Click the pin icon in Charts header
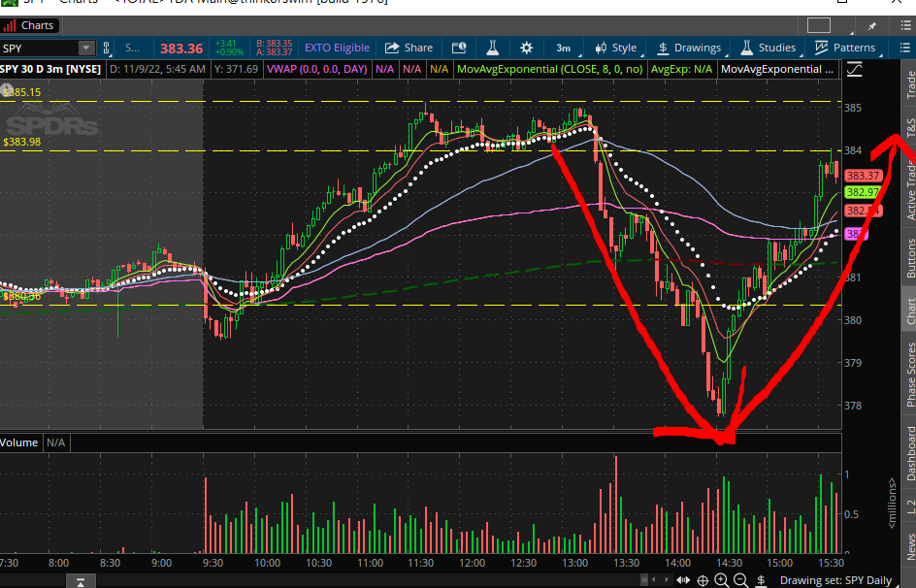The width and height of the screenshot is (916, 588). coord(872,25)
